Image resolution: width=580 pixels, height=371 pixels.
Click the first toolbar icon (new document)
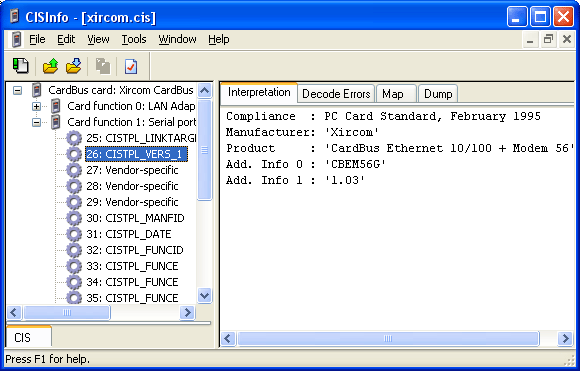20,66
